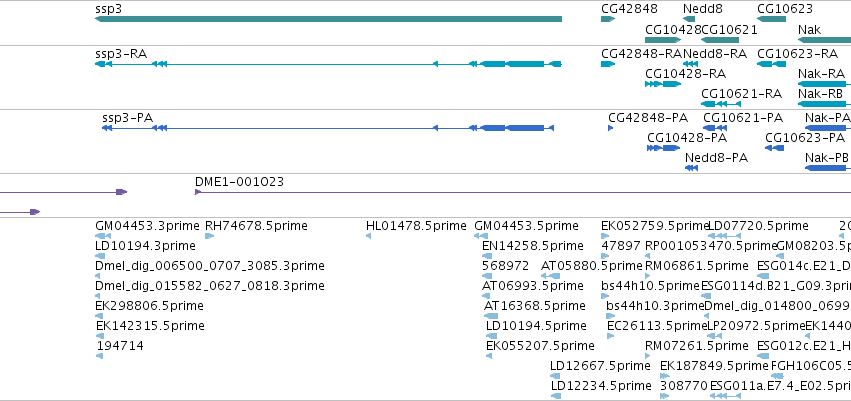Select the AT06993.5prime EST label
The image size is (851, 401).
[x=533, y=285]
